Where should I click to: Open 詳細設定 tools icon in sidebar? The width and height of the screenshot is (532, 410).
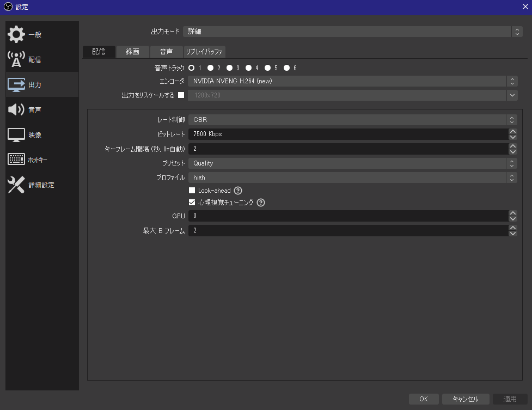pyautogui.click(x=16, y=185)
